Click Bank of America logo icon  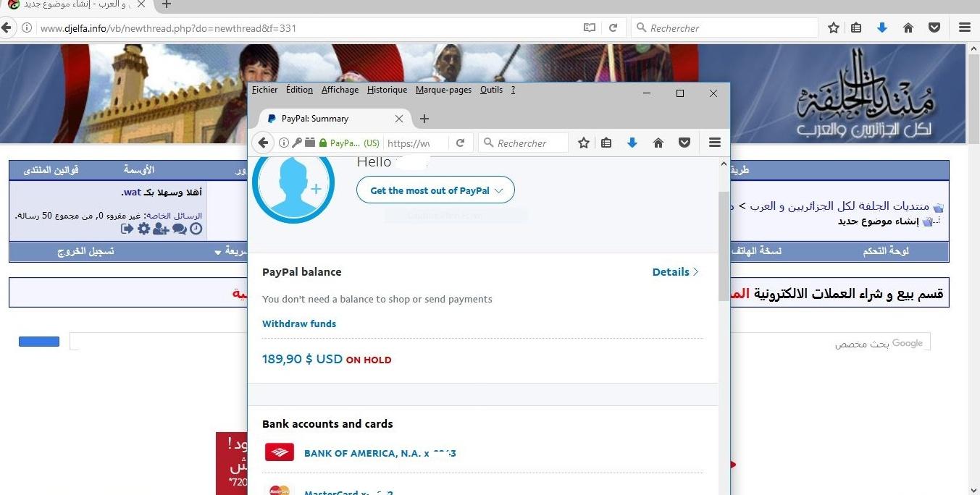pos(280,452)
